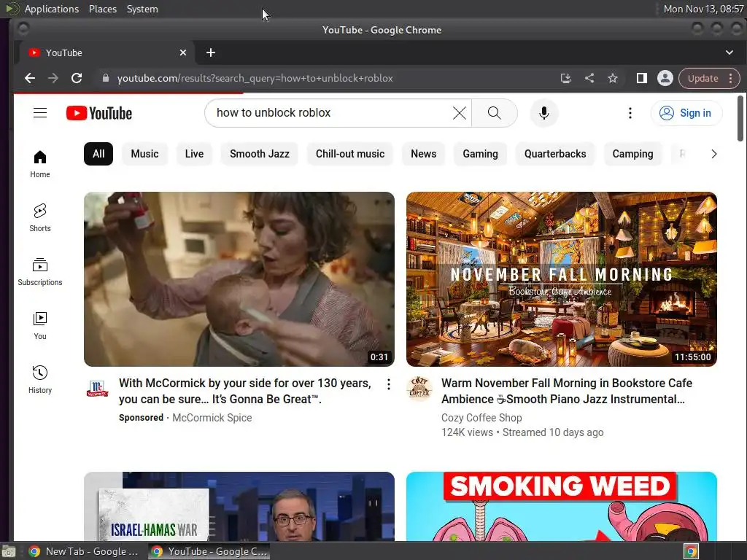747x560 pixels.
Task: Click the show desktop icon in the taskbar
Action: tap(9, 551)
